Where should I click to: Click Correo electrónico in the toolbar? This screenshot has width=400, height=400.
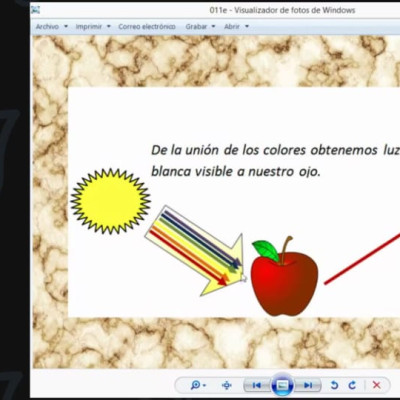point(147,27)
